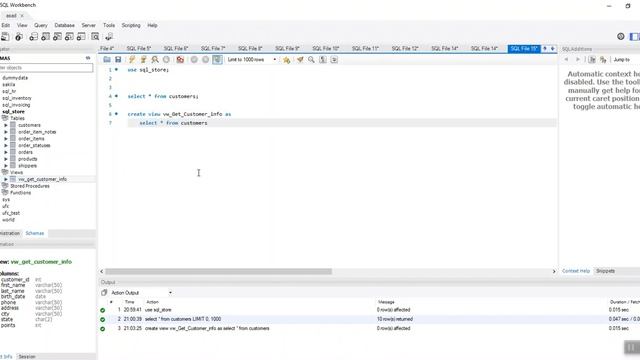This screenshot has height=360, width=640.
Task: Select the world schema
Action: point(8,220)
